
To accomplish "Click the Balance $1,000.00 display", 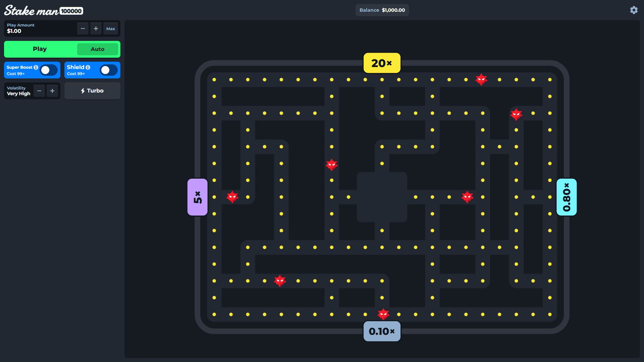I will pyautogui.click(x=382, y=10).
